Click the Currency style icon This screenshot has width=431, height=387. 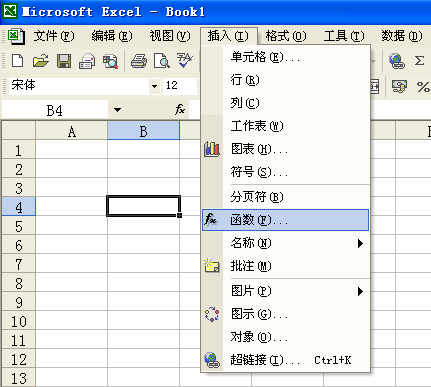(x=399, y=87)
